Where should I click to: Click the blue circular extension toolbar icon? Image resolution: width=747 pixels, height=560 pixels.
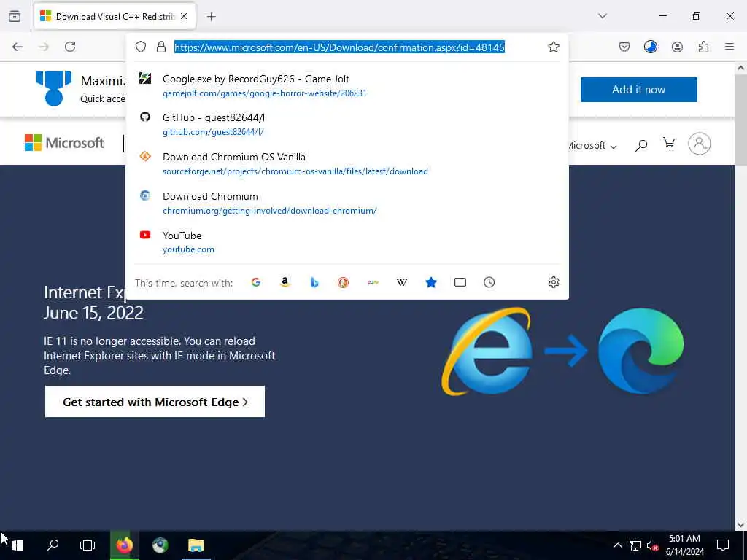tap(650, 47)
